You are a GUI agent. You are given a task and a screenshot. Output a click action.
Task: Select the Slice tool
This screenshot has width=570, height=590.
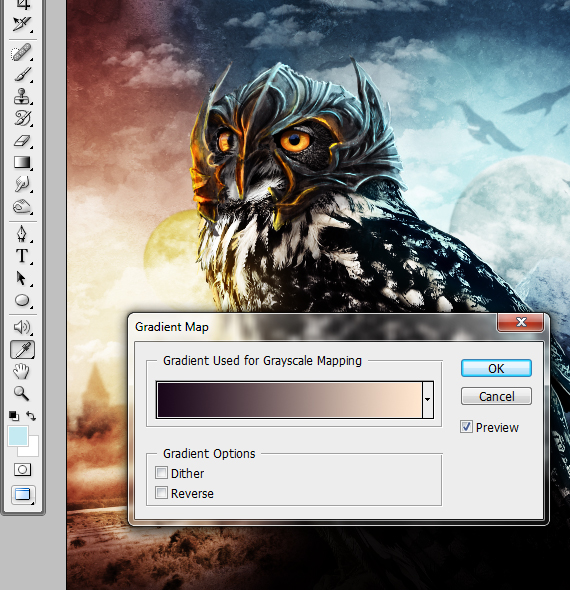[22, 24]
